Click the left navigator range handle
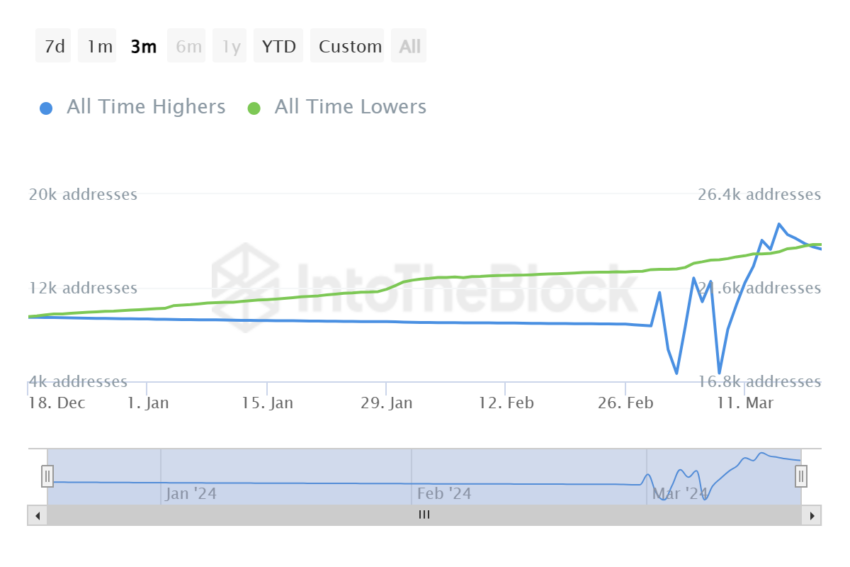This screenshot has height=567, width=850. pos(47,476)
